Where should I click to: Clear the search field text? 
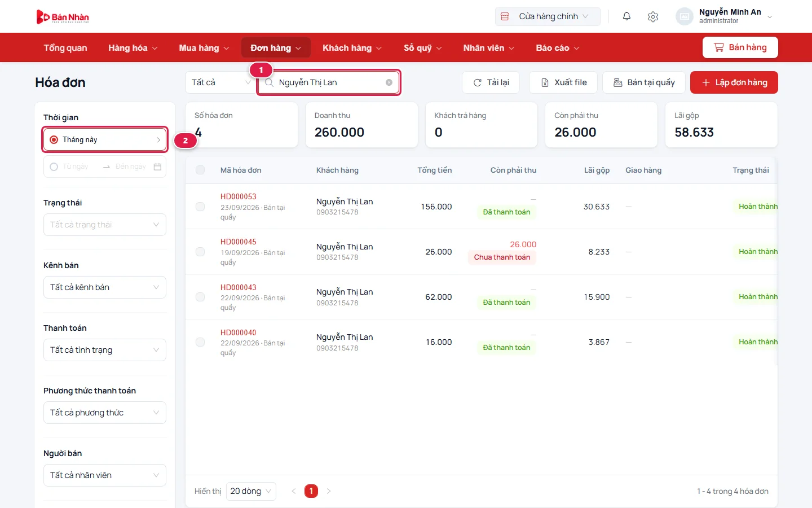(x=389, y=82)
